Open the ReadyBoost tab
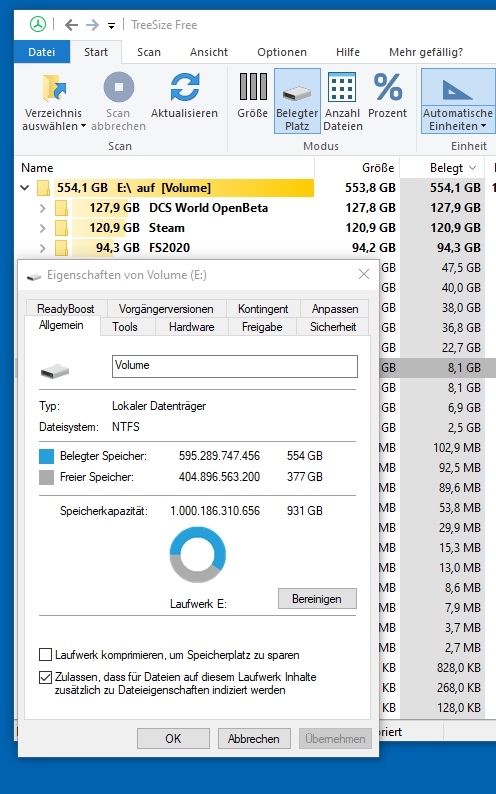This screenshot has width=496, height=794. click(x=66, y=308)
